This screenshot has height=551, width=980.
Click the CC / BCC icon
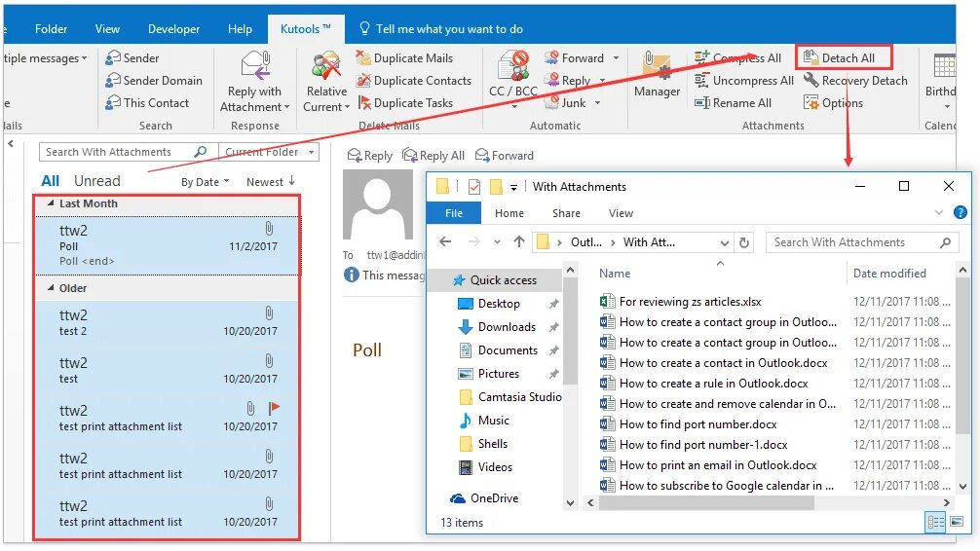(x=513, y=65)
